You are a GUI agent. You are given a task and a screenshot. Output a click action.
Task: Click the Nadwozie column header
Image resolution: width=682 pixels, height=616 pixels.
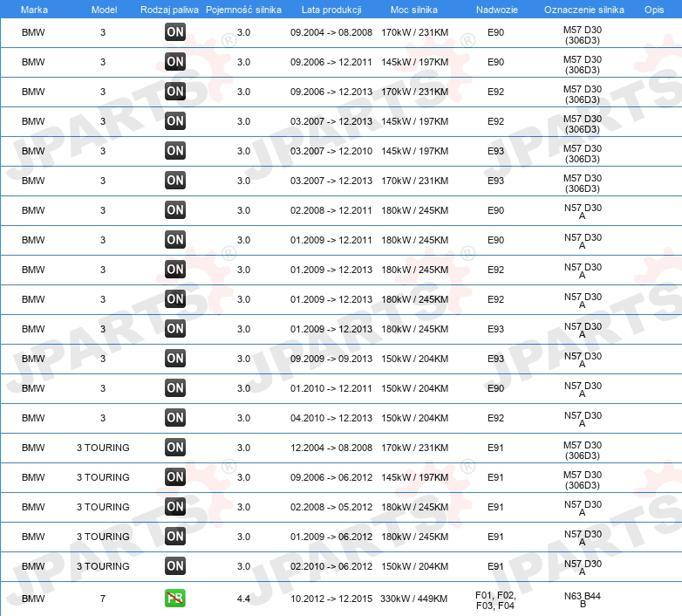coord(497,10)
